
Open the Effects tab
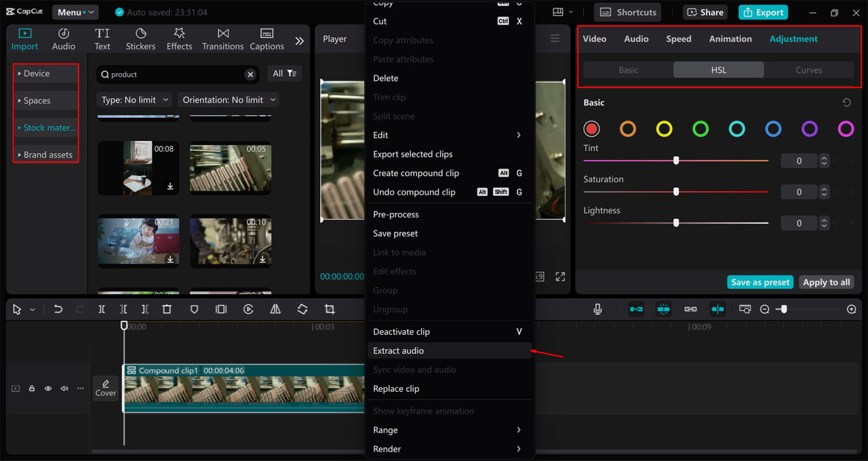179,39
